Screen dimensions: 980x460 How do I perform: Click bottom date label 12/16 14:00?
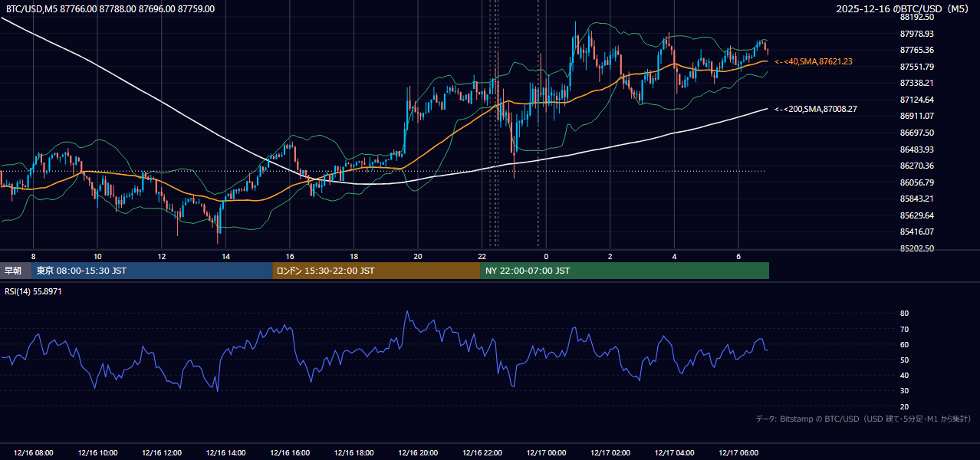[x=225, y=453]
